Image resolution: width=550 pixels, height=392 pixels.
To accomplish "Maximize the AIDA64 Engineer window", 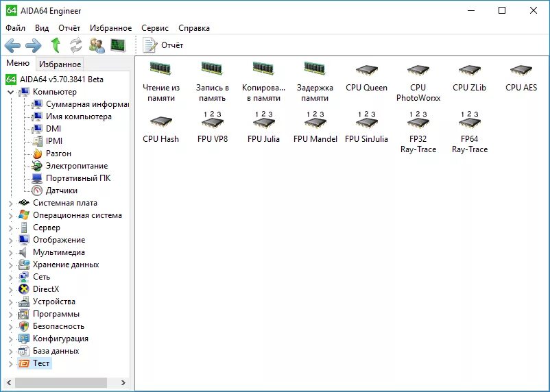I will (502, 10).
